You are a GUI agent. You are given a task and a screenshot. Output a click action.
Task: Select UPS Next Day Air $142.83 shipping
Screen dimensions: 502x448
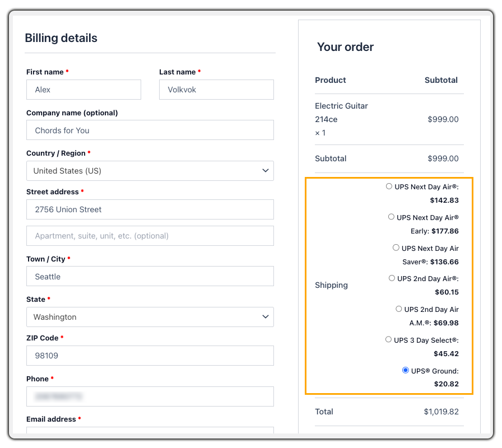[389, 186]
